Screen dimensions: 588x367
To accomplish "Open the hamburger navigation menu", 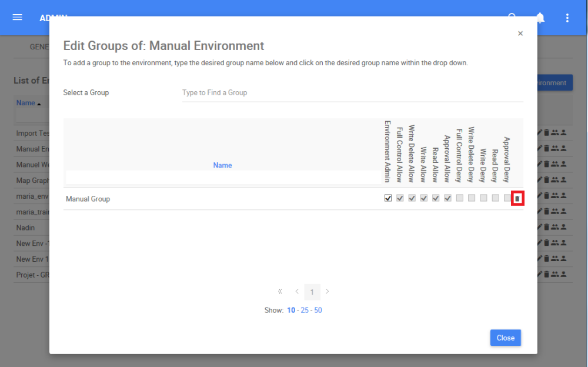I will coord(18,17).
